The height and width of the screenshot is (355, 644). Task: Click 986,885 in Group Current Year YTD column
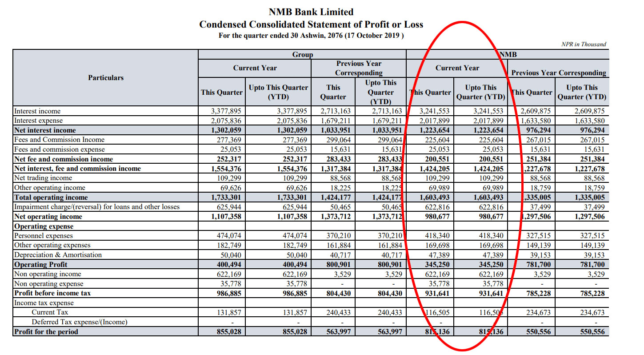click(x=295, y=293)
